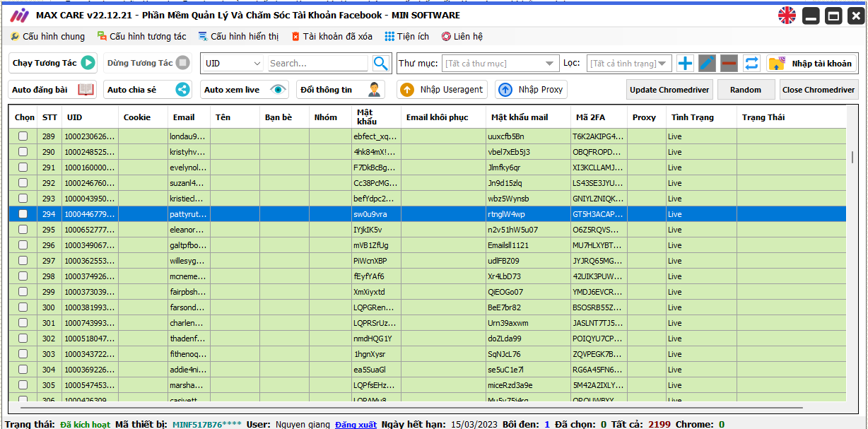Tick the checkbox for row 298
This screenshot has width=868, height=429.
pos(23,276)
